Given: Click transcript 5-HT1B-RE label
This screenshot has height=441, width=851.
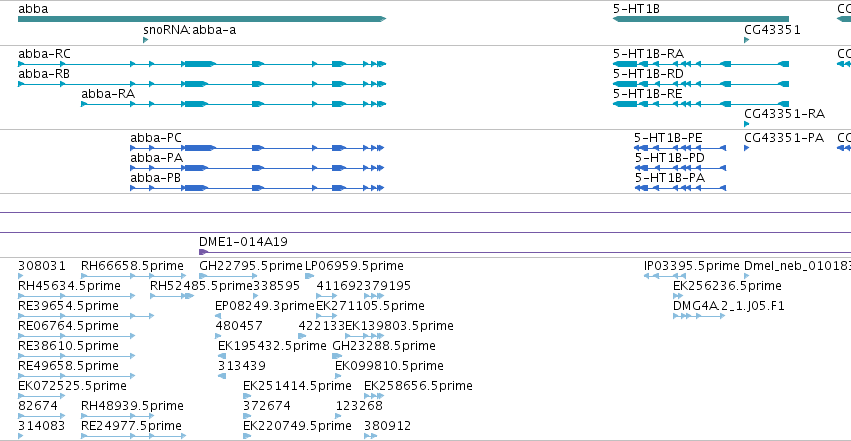Looking at the screenshot, I should point(647,94).
